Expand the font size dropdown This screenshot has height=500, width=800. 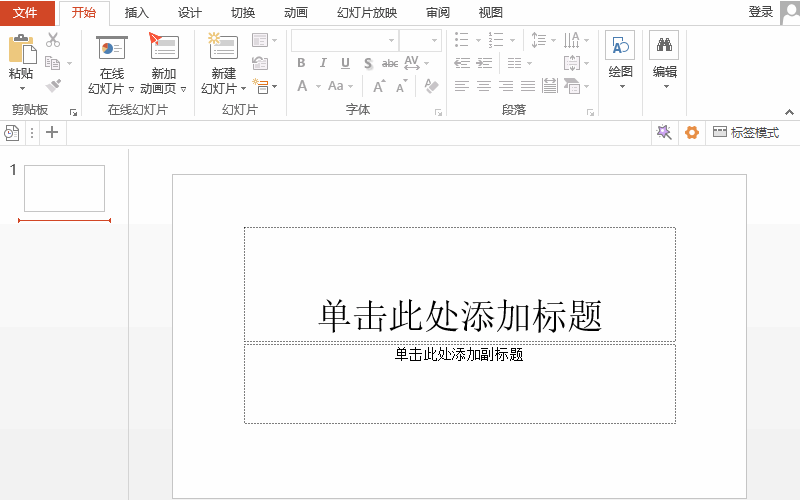point(434,41)
